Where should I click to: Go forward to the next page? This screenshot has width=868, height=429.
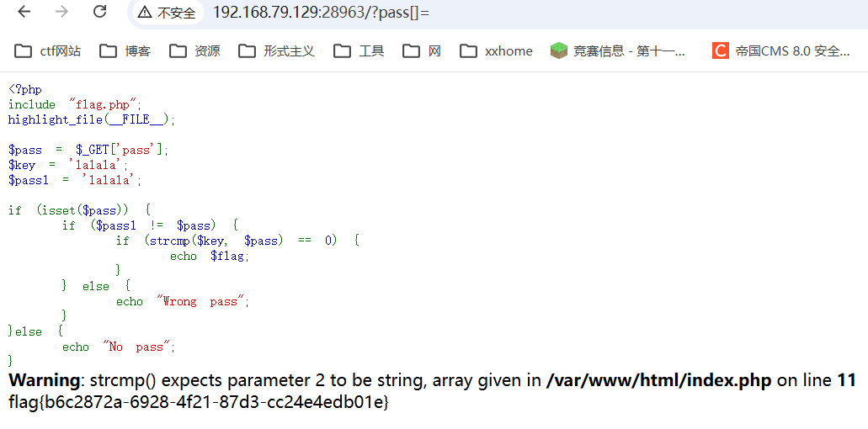pyautogui.click(x=62, y=12)
